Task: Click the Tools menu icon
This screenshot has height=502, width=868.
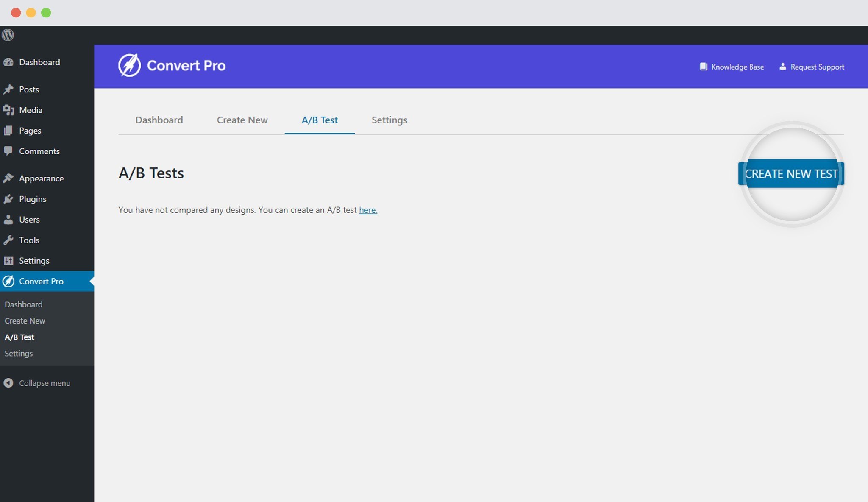Action: point(10,240)
